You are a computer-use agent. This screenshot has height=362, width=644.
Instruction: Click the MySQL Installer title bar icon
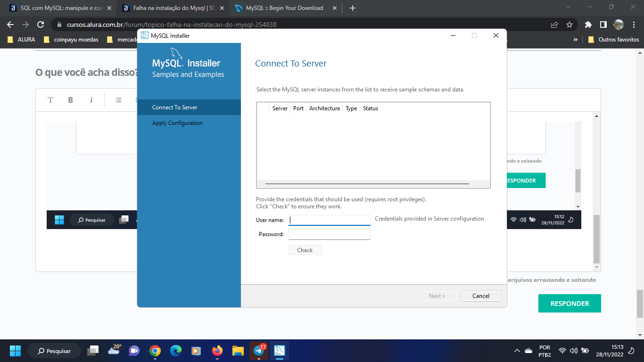click(x=145, y=35)
